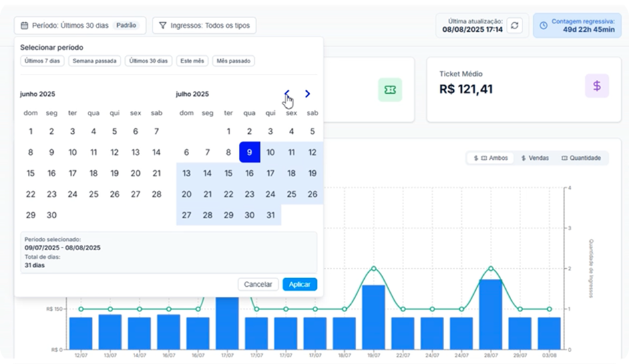Click the refresh data icon button
The height and width of the screenshot is (364, 629).
515,25
